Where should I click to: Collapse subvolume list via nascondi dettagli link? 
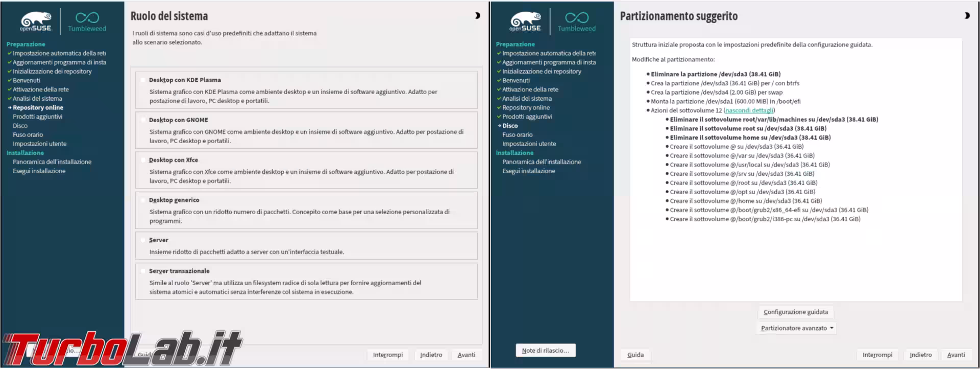(749, 110)
